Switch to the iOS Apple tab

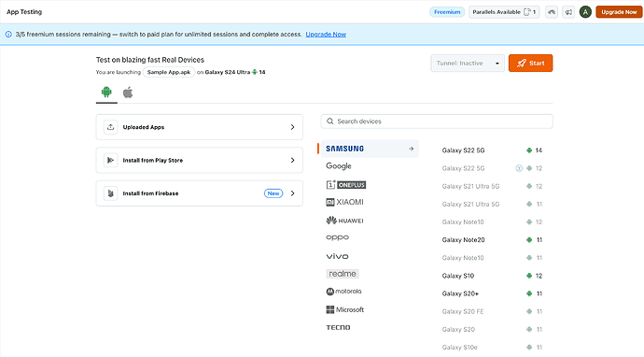pyautogui.click(x=128, y=93)
